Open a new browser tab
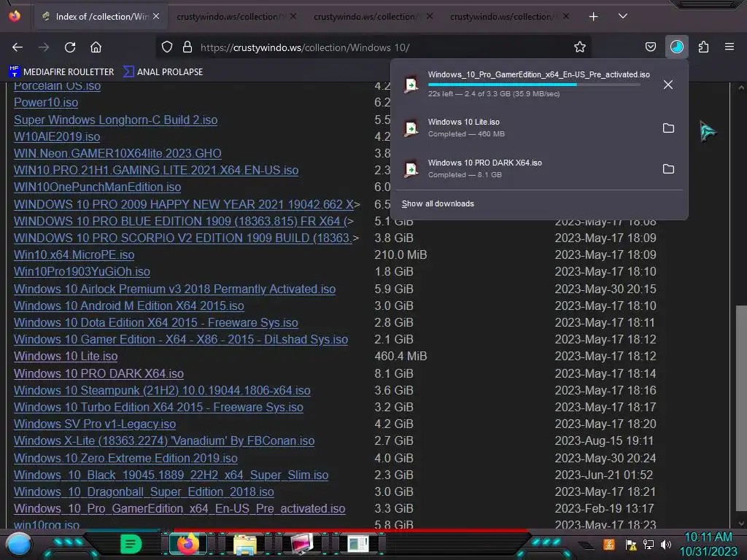Viewport: 747px width, 560px height. pyautogui.click(x=593, y=17)
